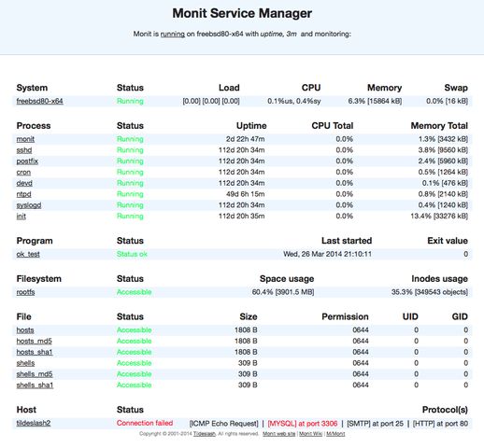The image size is (484, 448).
Task: Select the hosts file size 1808 B
Action: [x=246, y=330]
